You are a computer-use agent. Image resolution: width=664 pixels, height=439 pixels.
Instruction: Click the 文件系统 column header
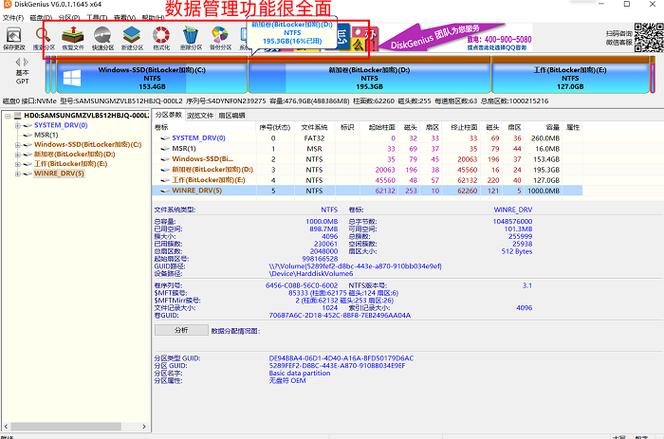314,127
